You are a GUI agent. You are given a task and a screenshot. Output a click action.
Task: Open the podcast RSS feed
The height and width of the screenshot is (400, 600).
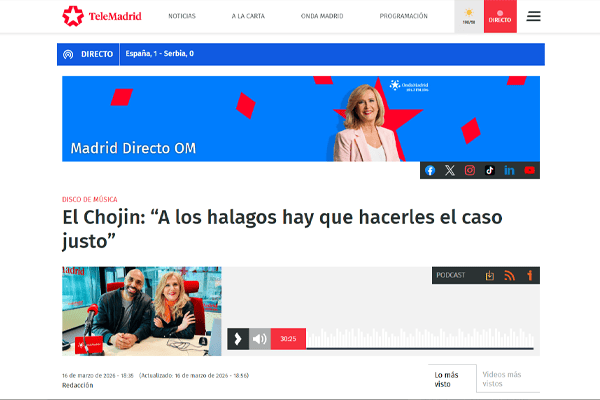pos(510,275)
